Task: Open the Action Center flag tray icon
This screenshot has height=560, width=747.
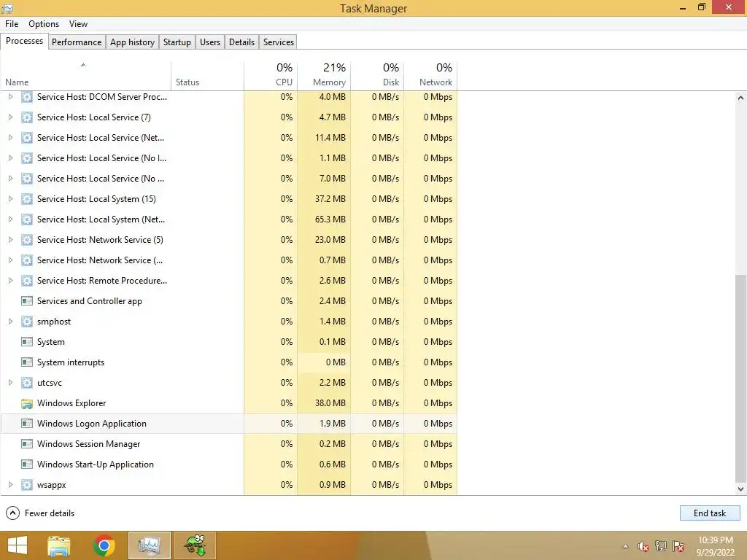Action: pyautogui.click(x=678, y=547)
